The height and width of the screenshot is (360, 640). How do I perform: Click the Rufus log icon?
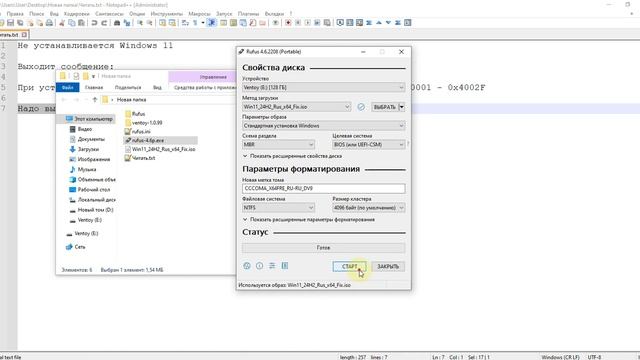pos(285,266)
